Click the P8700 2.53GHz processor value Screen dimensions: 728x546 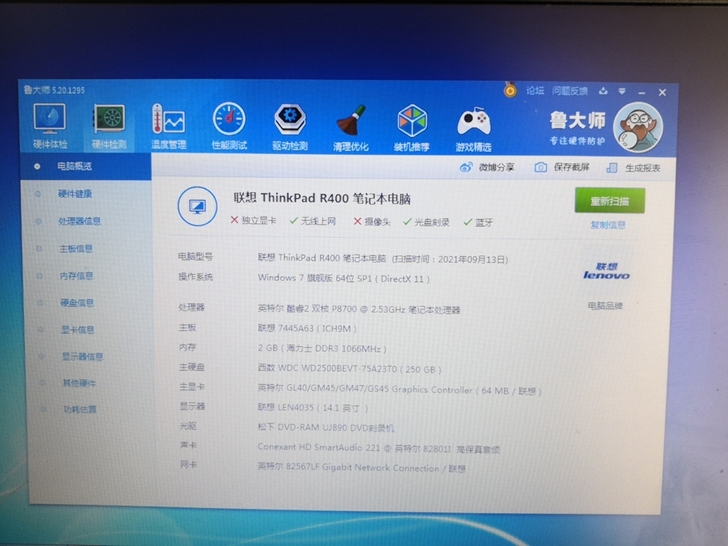tap(359, 309)
